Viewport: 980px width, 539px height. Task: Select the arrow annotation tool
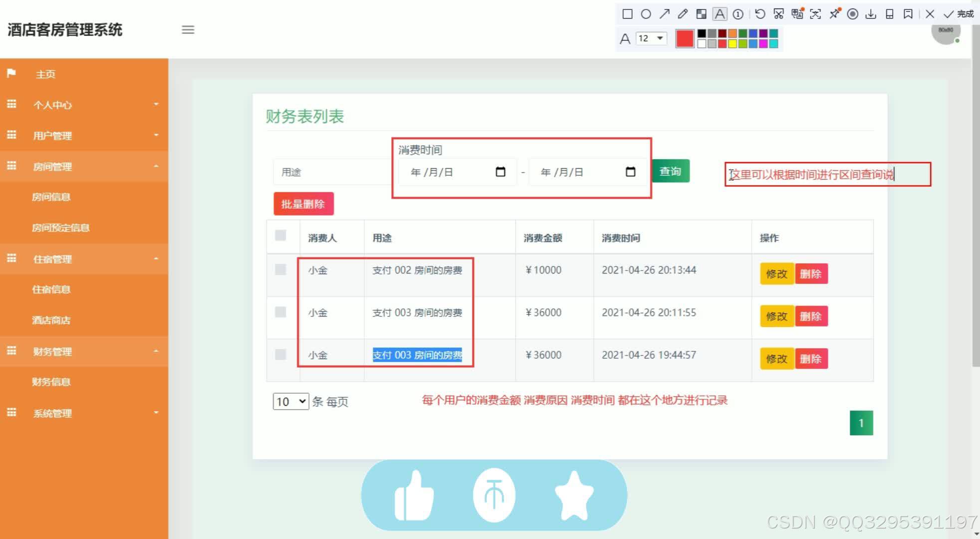click(x=664, y=14)
